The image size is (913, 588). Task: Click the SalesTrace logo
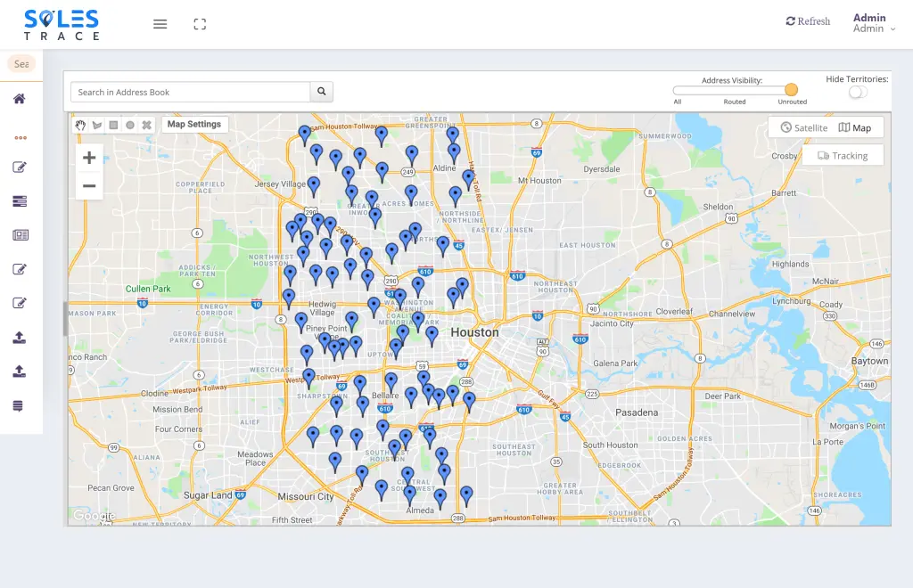[62, 24]
